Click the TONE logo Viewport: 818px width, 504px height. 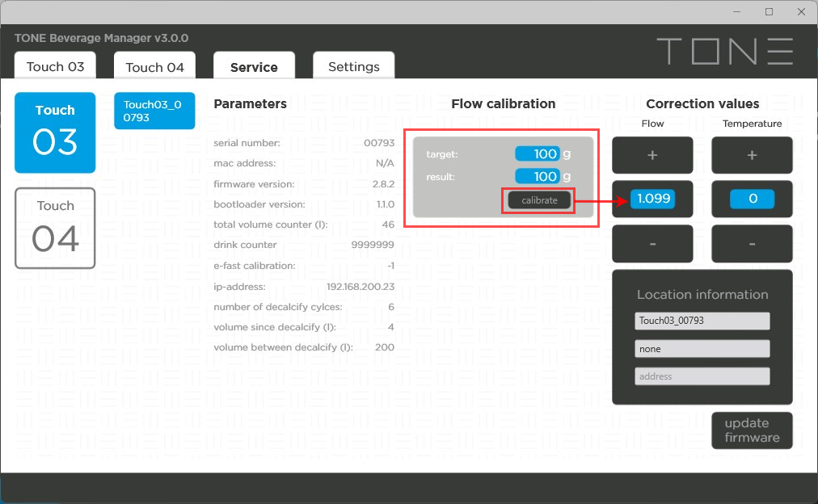pyautogui.click(x=725, y=51)
